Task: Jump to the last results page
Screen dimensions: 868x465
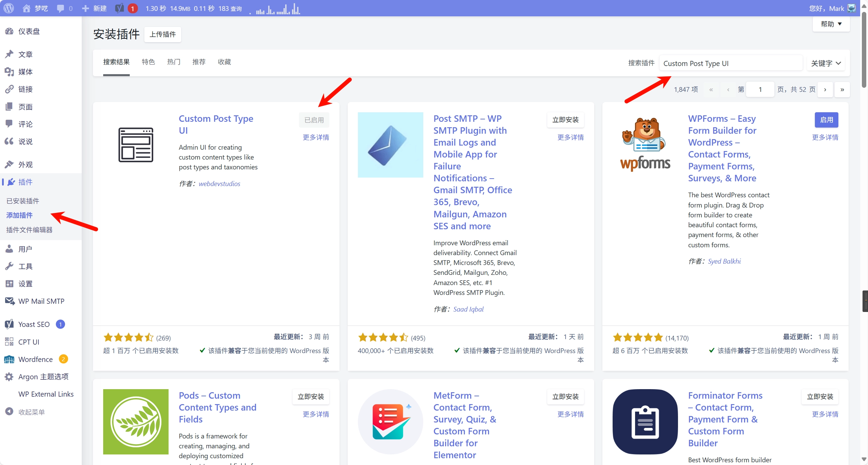Action: 842,90
